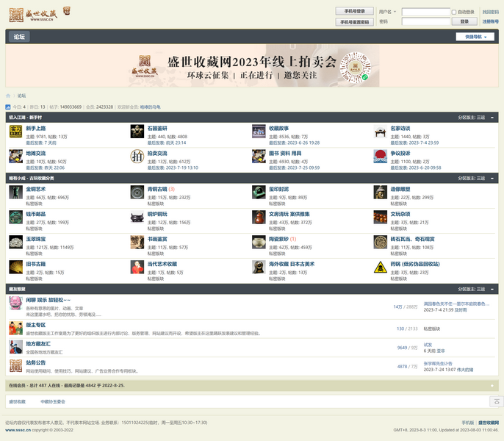Open the 站务公告 forum icon
The width and height of the screenshot is (504, 441).
[15, 365]
